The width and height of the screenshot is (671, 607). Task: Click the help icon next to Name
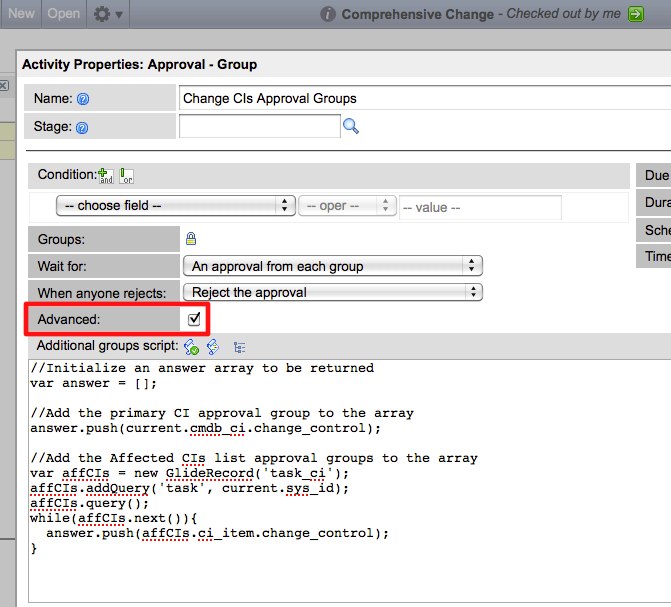pyautogui.click(x=83, y=99)
